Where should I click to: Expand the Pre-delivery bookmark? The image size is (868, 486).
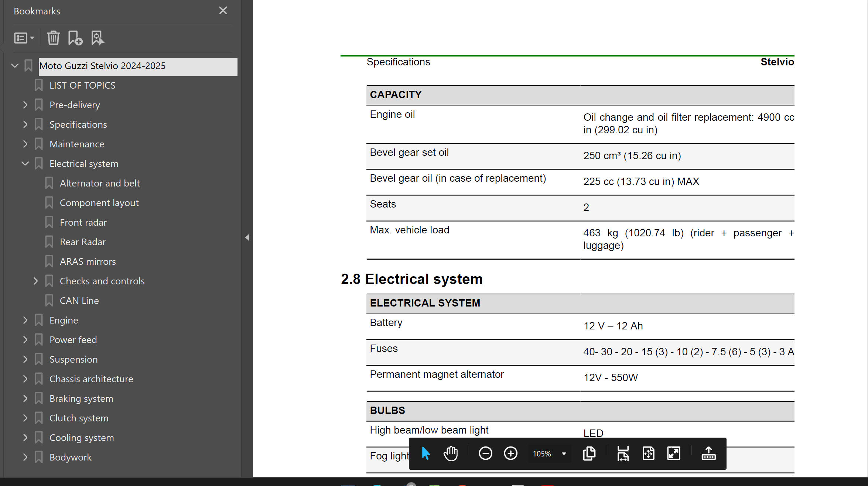[25, 105]
